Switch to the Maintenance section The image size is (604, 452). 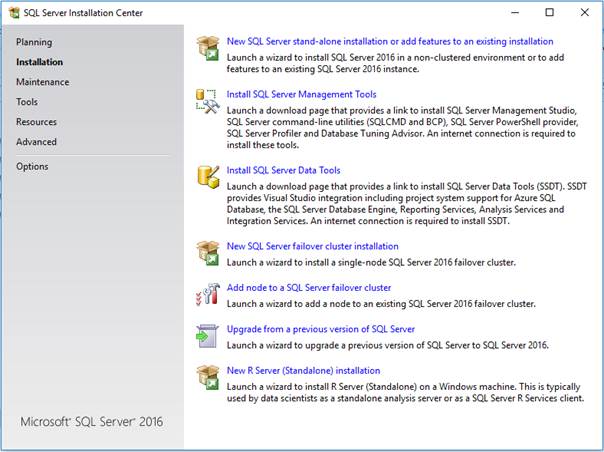(x=42, y=82)
